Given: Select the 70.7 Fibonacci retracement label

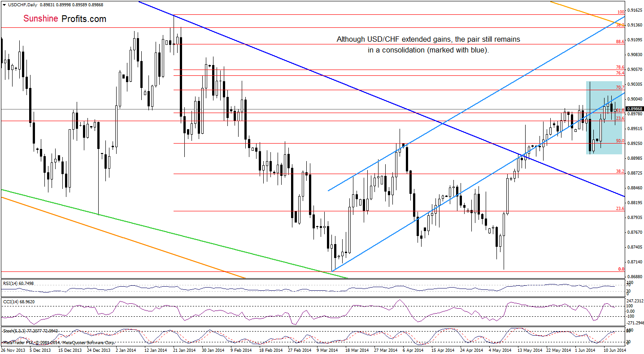Looking at the screenshot, I should (x=620, y=87).
